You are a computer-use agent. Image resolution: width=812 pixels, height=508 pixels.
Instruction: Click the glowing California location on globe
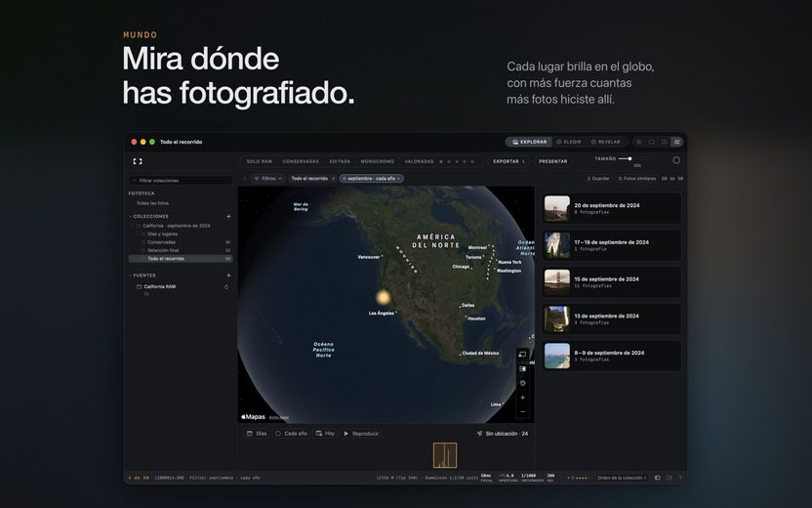click(383, 297)
